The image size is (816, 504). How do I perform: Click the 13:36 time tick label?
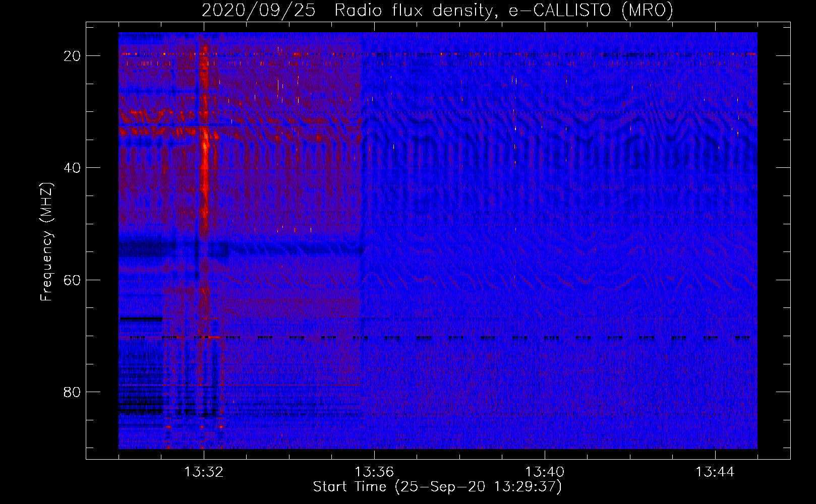pos(374,472)
